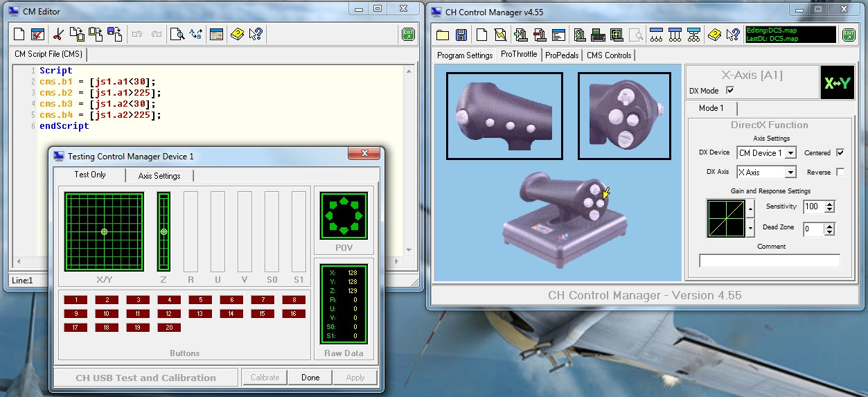Click button indicator 1 in the test window

[x=76, y=300]
